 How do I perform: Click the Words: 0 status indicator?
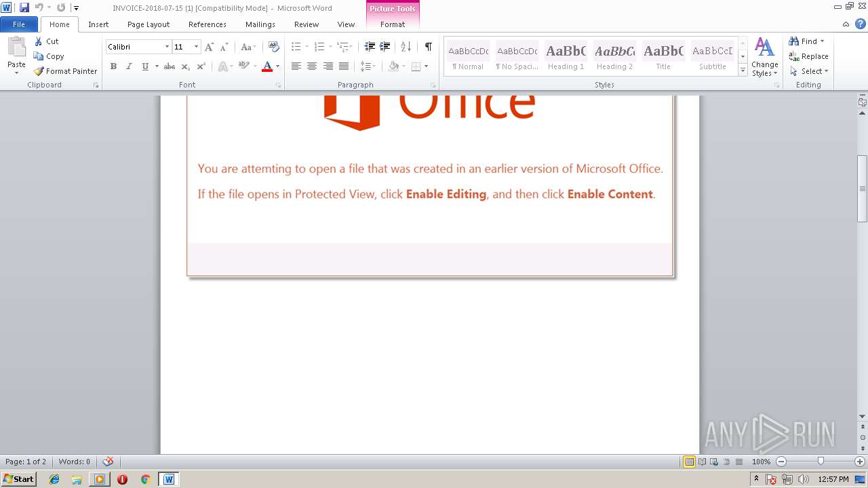[x=74, y=462]
